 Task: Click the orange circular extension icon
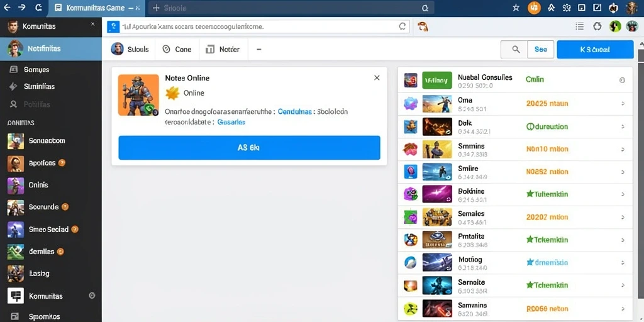534,8
